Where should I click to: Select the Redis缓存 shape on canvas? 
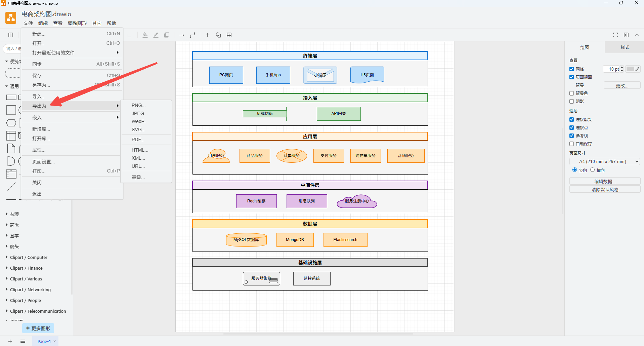256,201
